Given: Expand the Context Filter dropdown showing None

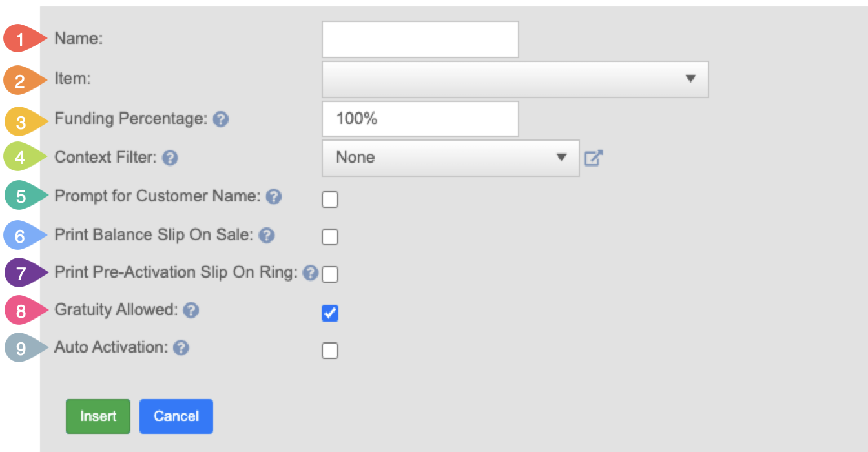Looking at the screenshot, I should pyautogui.click(x=451, y=158).
